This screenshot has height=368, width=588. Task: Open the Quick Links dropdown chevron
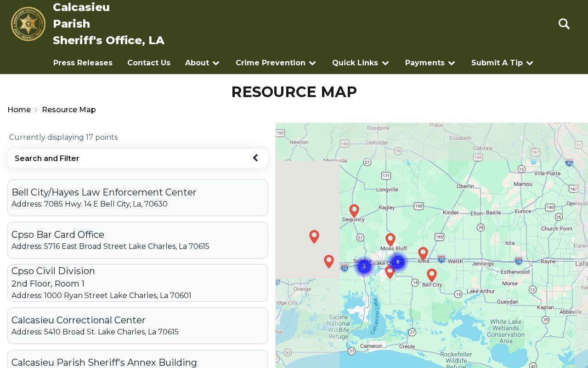385,63
